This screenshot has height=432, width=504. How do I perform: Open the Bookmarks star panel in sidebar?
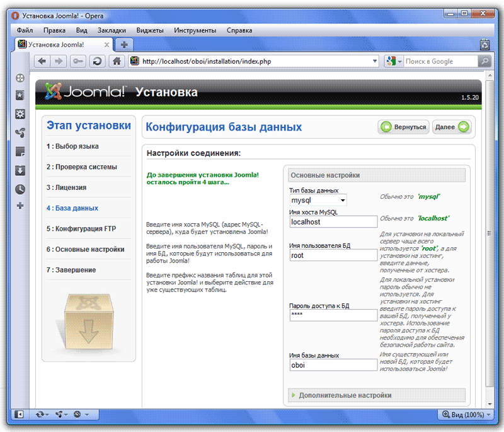coord(20,95)
